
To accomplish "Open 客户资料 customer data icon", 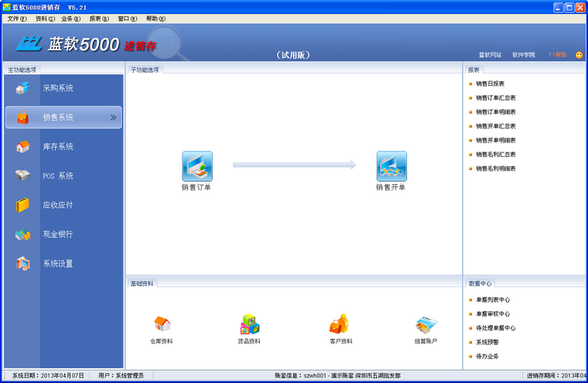I will coord(339,323).
